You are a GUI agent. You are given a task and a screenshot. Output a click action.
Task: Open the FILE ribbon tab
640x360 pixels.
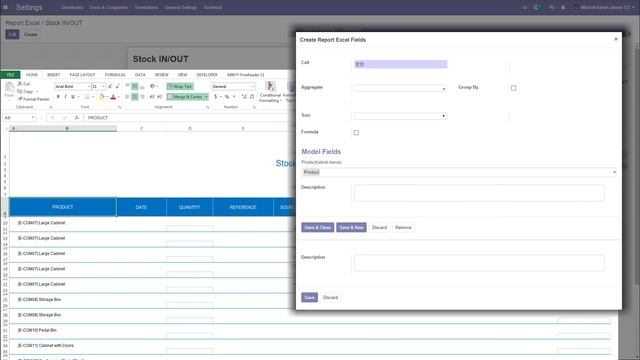[11, 75]
